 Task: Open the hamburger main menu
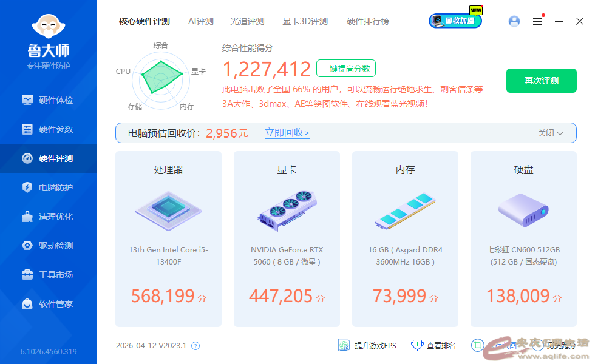(x=537, y=21)
